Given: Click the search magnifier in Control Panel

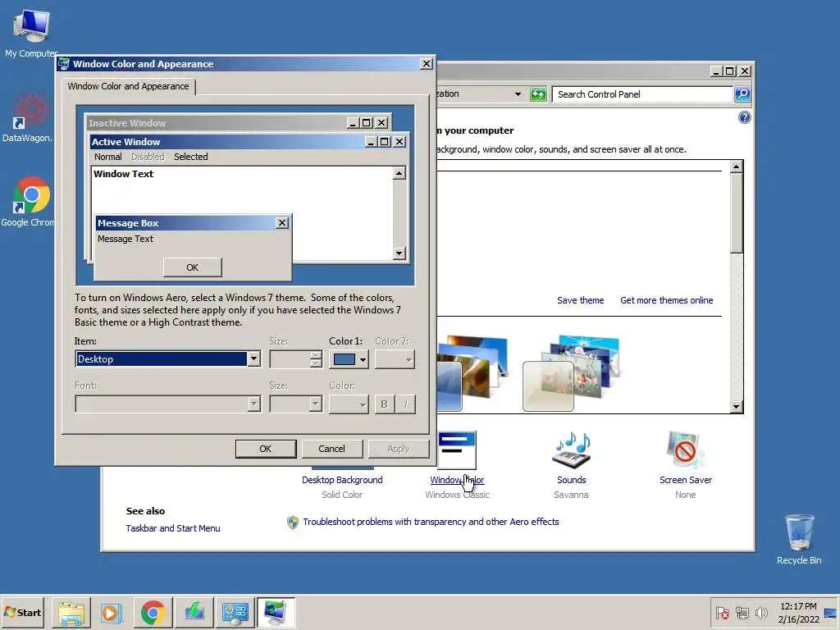Looking at the screenshot, I should point(742,94).
